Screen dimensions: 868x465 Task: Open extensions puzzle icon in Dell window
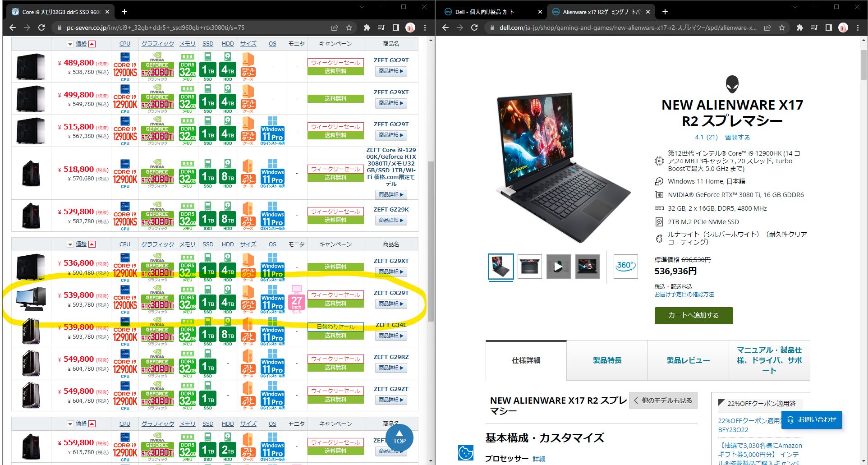tap(800, 28)
